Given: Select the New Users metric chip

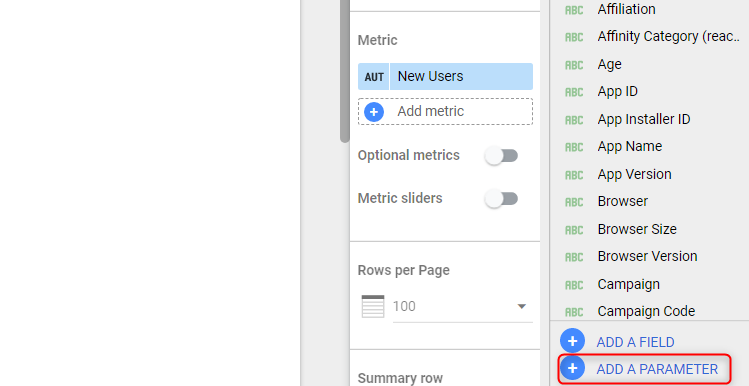Looking at the screenshot, I should tap(446, 76).
